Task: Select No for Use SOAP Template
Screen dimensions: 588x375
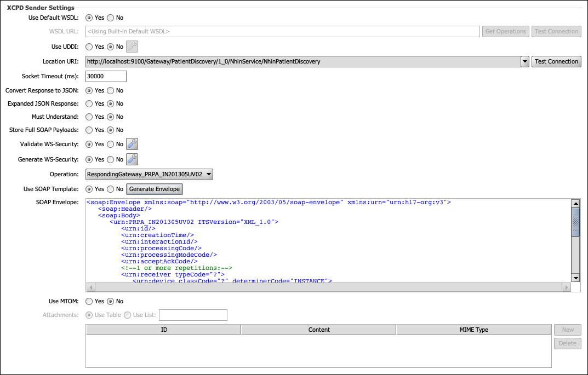Action: coord(110,189)
